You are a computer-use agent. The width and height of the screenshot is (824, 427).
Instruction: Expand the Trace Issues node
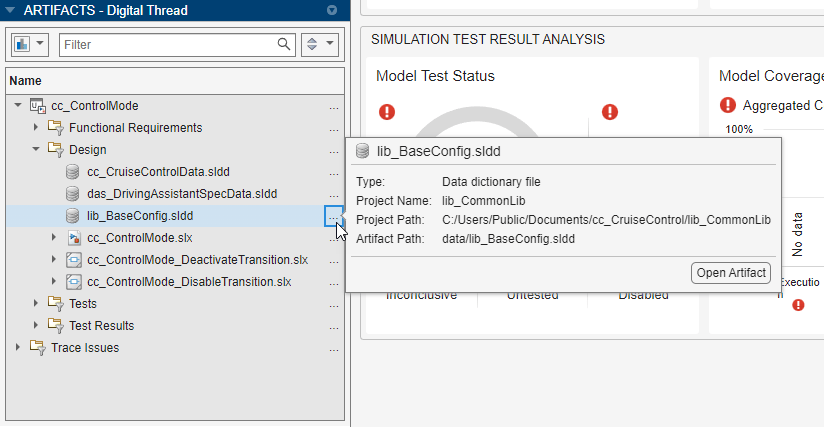click(17, 348)
